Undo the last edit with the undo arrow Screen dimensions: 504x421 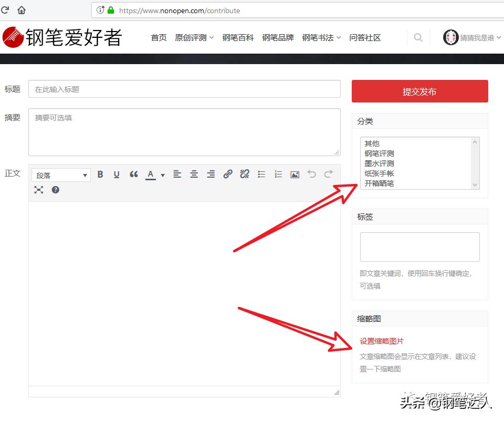coord(312,174)
